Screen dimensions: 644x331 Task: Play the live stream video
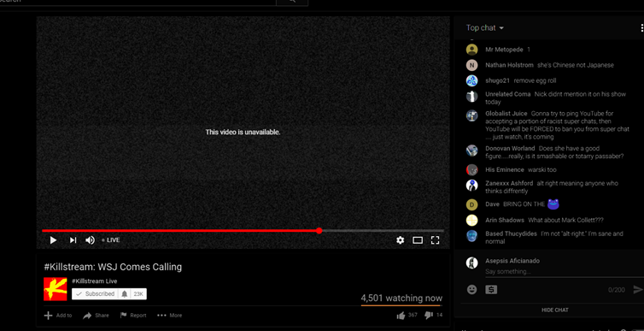tap(53, 240)
